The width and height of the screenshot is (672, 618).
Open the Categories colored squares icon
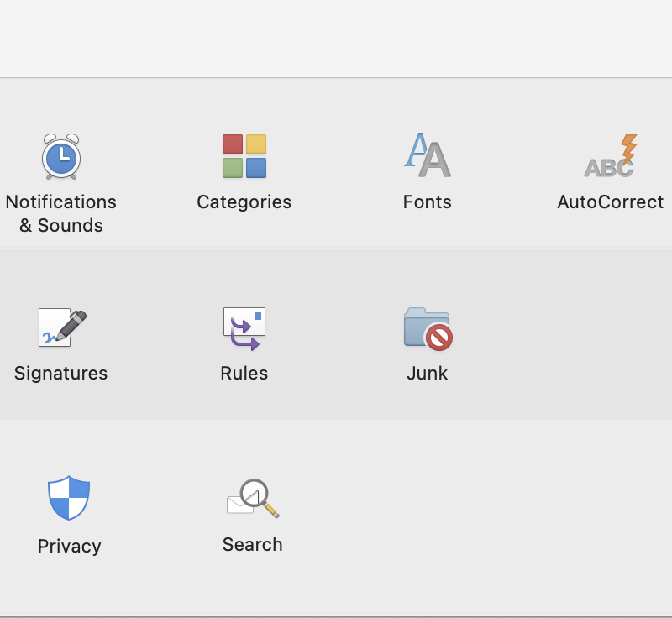(x=244, y=156)
